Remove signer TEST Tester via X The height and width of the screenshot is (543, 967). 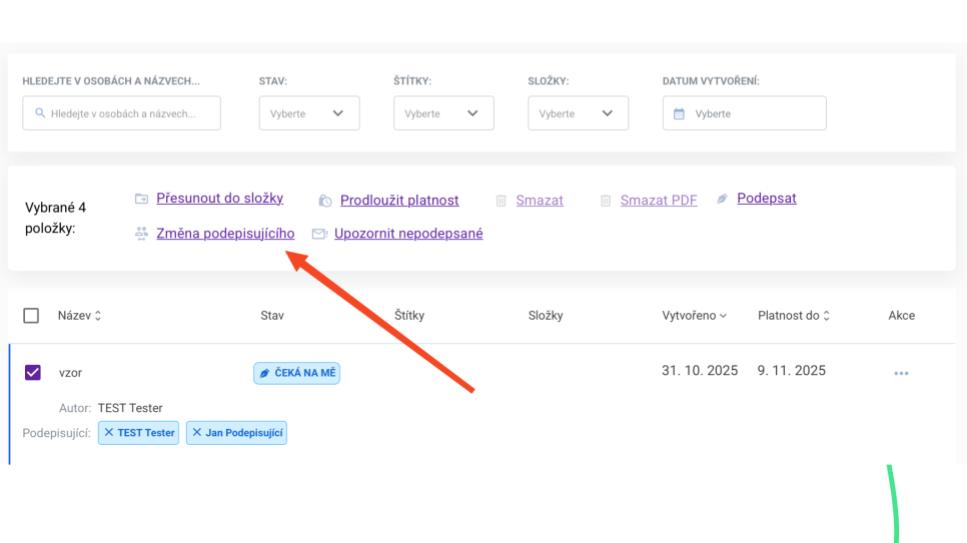[x=110, y=434]
